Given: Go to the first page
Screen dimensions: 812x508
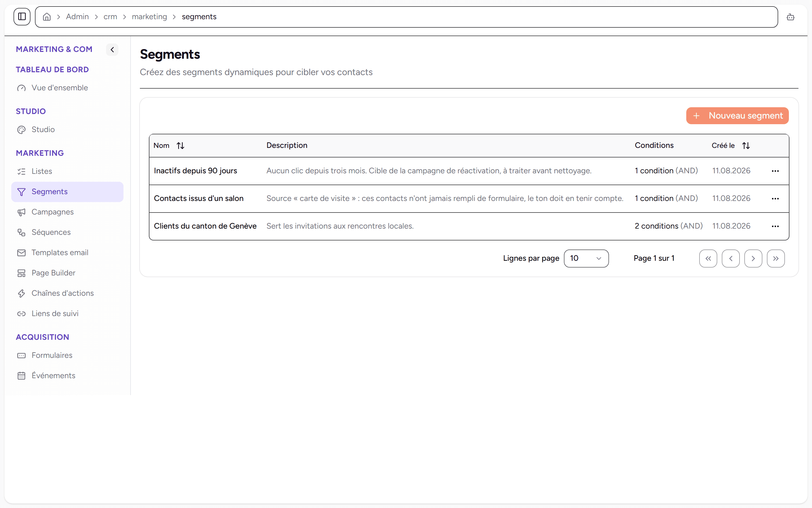Looking at the screenshot, I should [708, 258].
